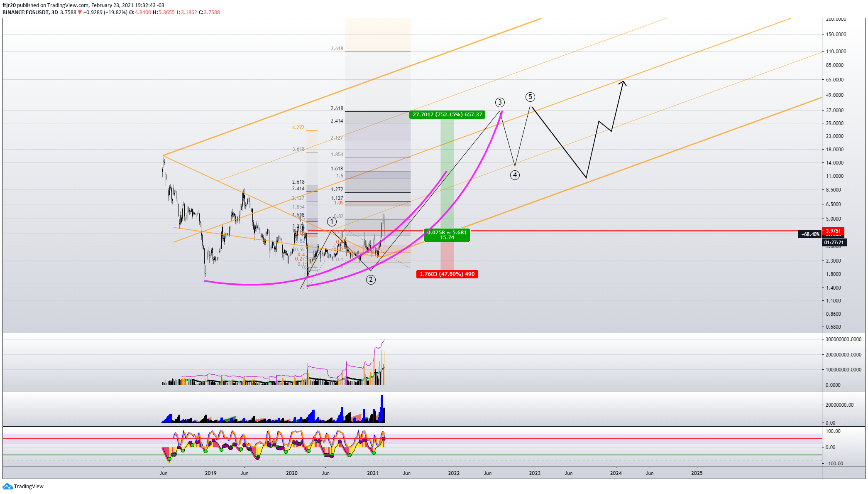The height and width of the screenshot is (494, 868).
Task: Click the 2019 label on the time axis
Action: 211,473
